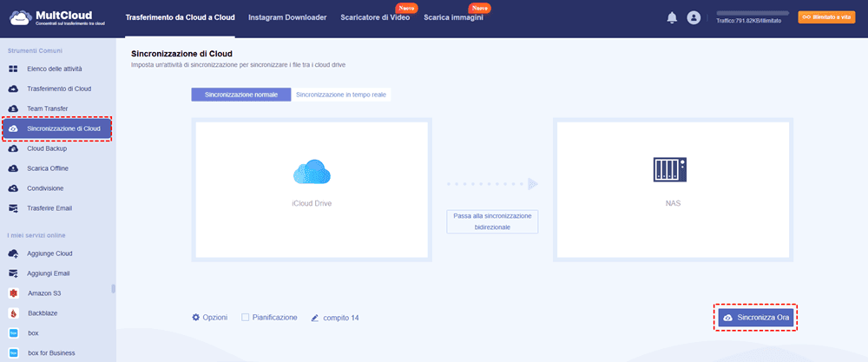Click the Team Transfer sidebar icon
The image size is (868, 362).
coord(13,109)
